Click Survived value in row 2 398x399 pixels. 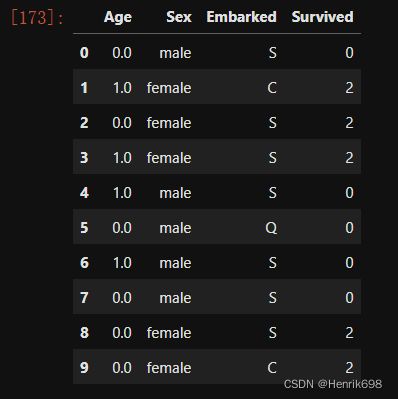coord(349,123)
